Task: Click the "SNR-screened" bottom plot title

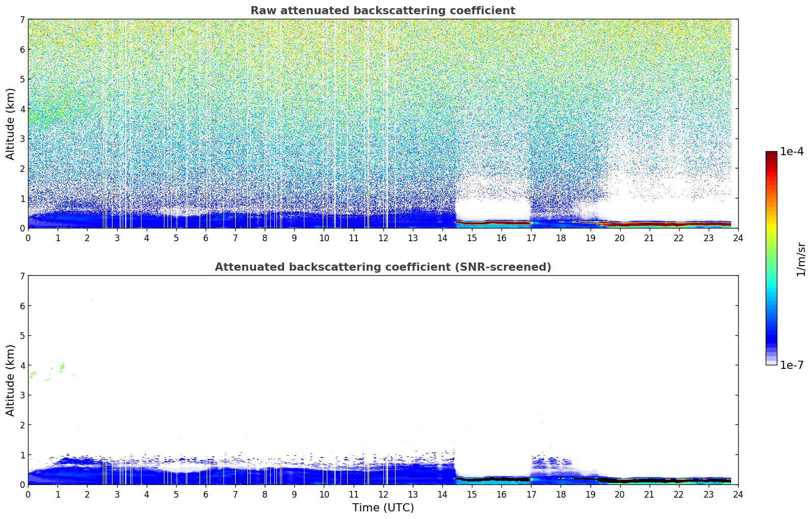Action: (x=382, y=267)
